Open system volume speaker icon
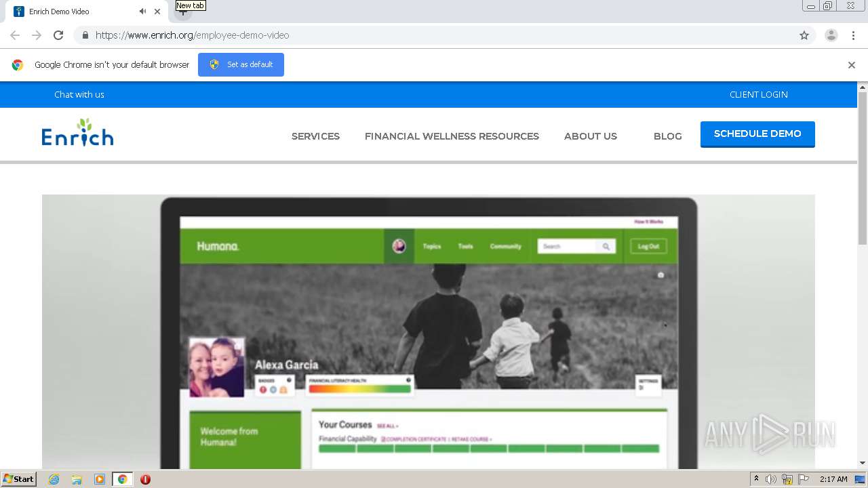Screen dimensions: 868x488 (771, 479)
